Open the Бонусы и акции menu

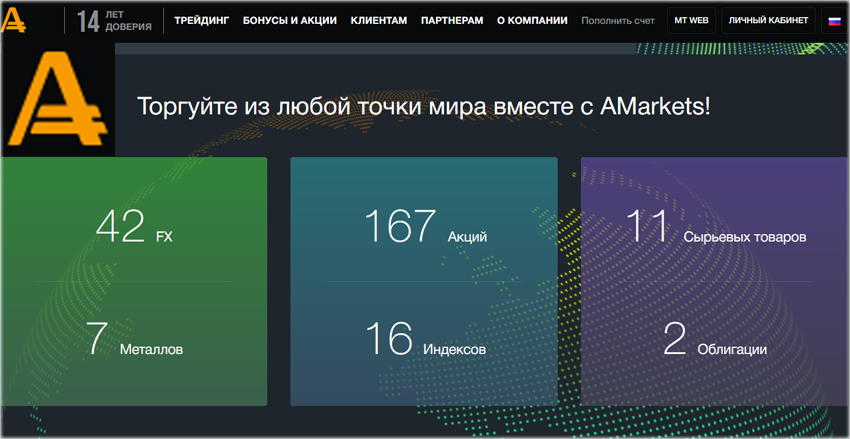pos(289,20)
